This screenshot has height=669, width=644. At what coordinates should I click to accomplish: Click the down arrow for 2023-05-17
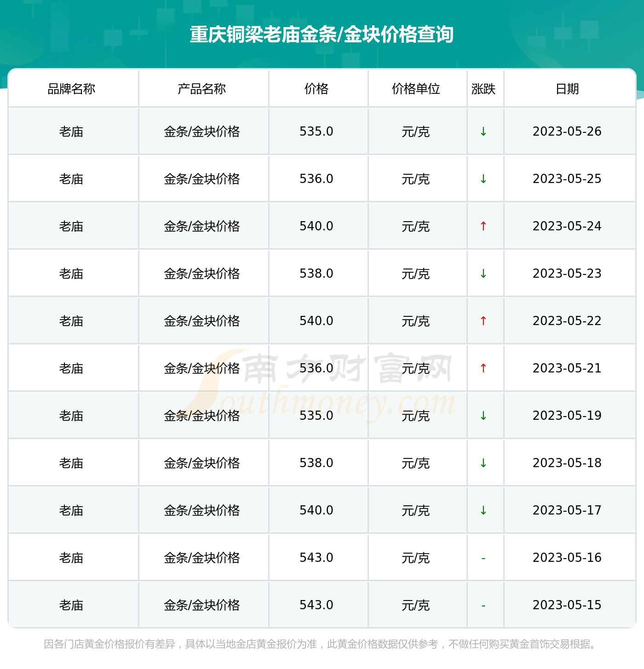click(x=483, y=510)
